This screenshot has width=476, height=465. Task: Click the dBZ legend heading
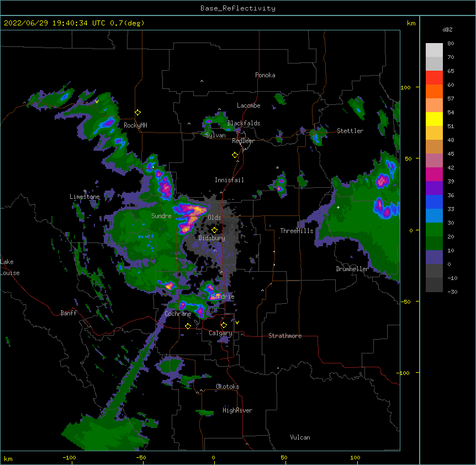(447, 29)
